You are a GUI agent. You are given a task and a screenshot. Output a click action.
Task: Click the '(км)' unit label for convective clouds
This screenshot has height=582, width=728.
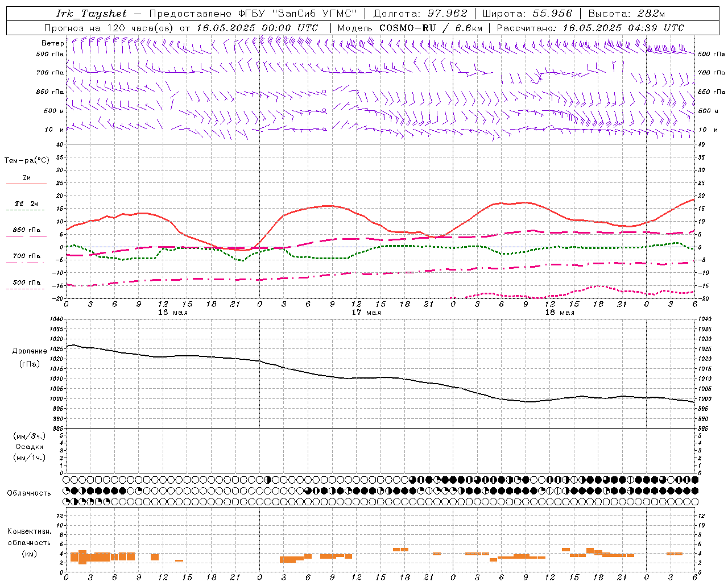pyautogui.click(x=30, y=554)
